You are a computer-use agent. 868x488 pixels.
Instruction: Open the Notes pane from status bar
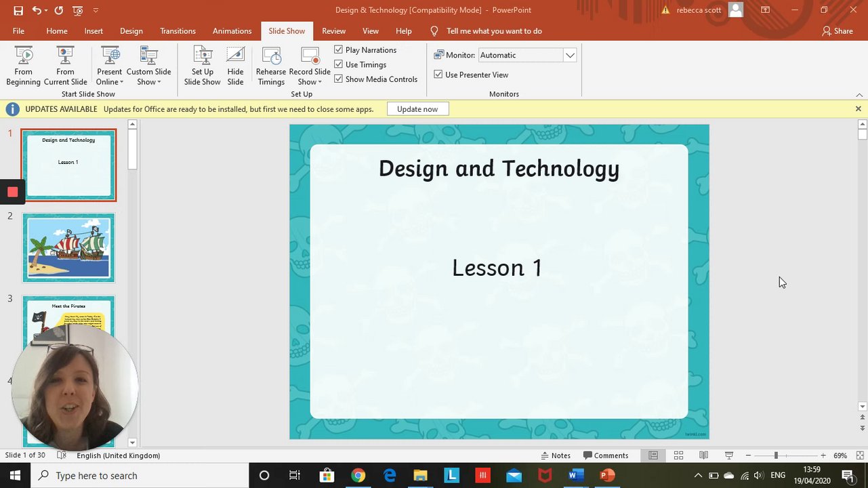click(x=556, y=455)
